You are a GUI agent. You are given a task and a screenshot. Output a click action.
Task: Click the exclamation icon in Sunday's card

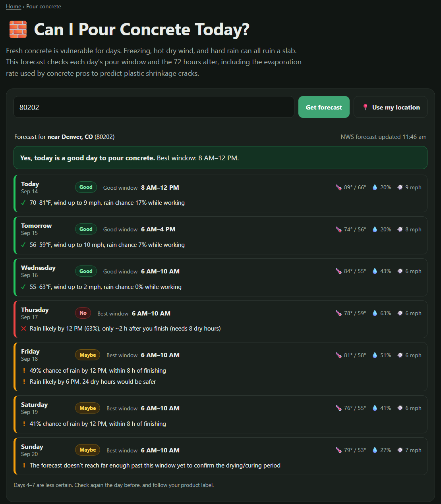coord(24,466)
